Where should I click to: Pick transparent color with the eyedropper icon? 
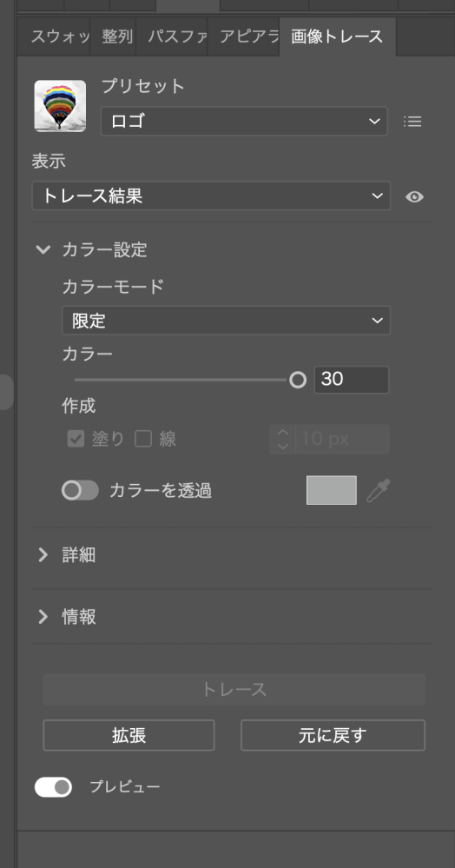(x=379, y=490)
